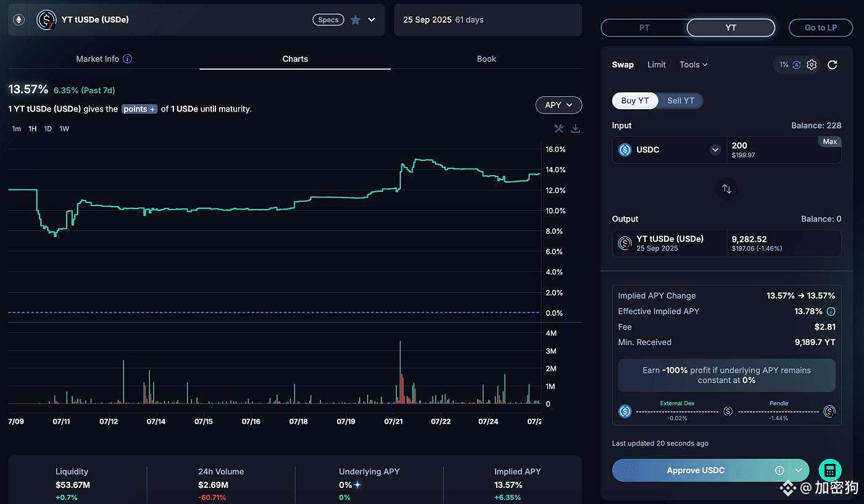Open the chart tools wrench icon
This screenshot has width=864, height=504.
(559, 128)
